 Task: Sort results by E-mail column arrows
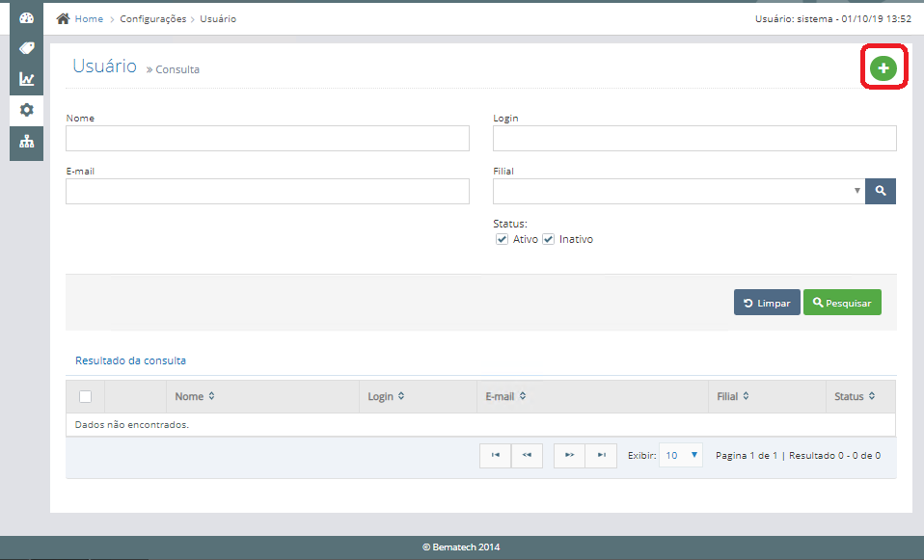[523, 396]
